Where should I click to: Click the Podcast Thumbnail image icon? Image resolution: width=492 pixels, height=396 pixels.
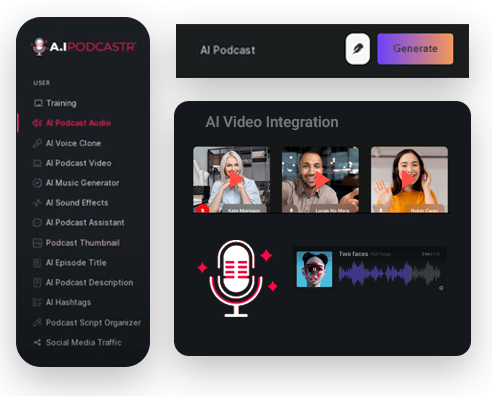tap(37, 243)
